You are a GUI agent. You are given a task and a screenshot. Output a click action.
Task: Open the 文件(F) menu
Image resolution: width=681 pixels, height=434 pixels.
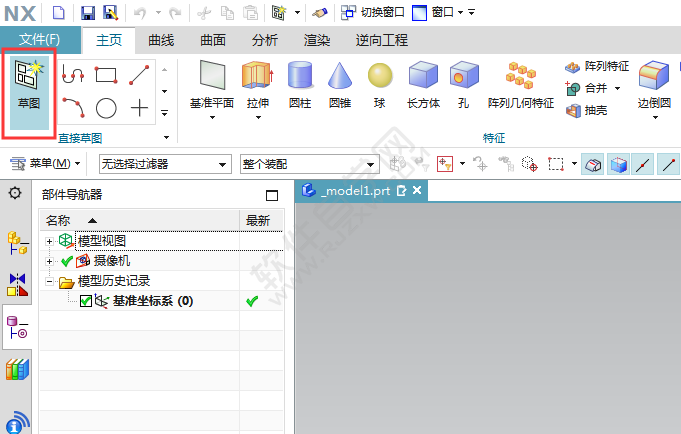(x=40, y=40)
